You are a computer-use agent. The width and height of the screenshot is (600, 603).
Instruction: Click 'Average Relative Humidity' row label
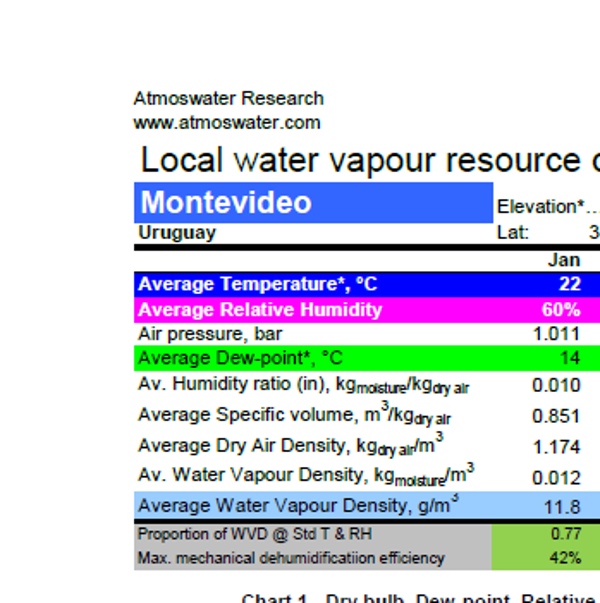point(260,310)
